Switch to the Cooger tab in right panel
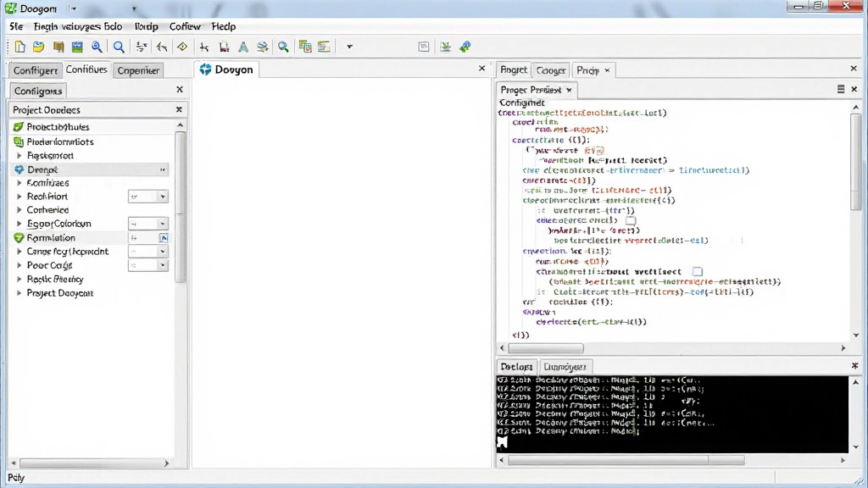The height and width of the screenshot is (488, 868). pyautogui.click(x=551, y=70)
